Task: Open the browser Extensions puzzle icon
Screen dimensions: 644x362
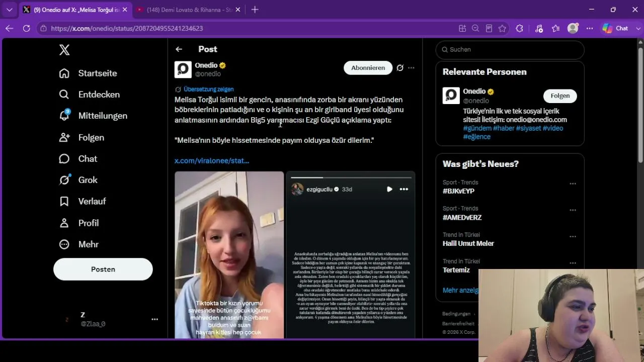Action: pyautogui.click(x=520, y=29)
